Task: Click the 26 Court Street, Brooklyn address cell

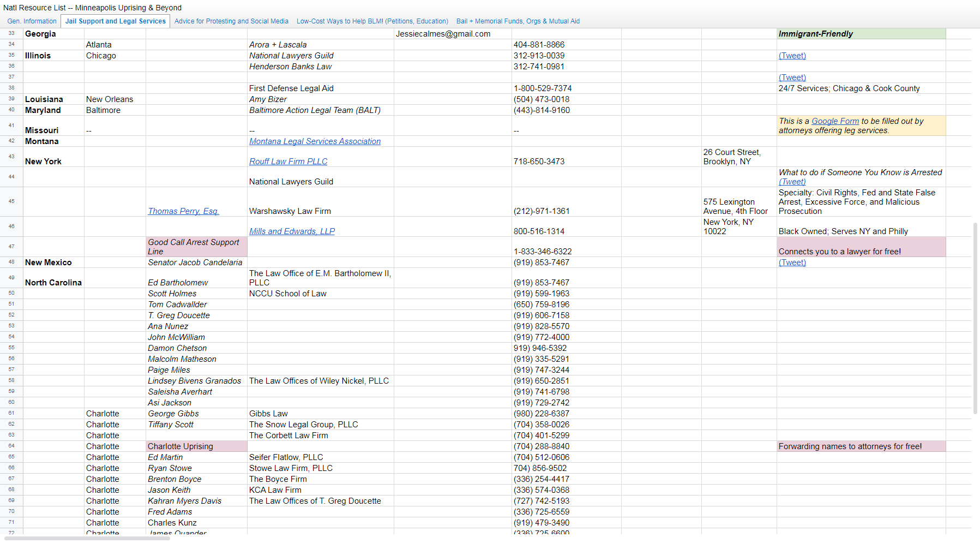Action: pyautogui.click(x=739, y=157)
